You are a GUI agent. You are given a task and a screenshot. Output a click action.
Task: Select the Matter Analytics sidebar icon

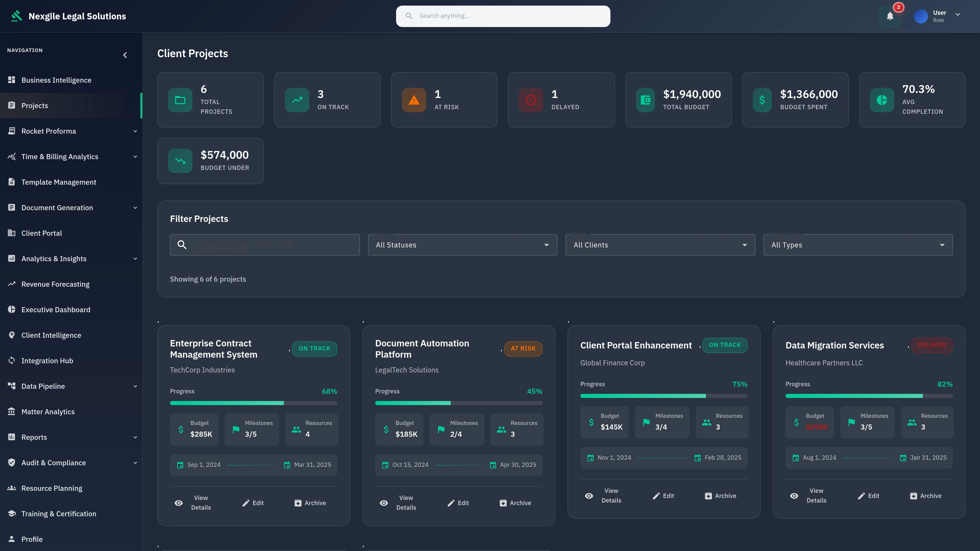[11, 411]
